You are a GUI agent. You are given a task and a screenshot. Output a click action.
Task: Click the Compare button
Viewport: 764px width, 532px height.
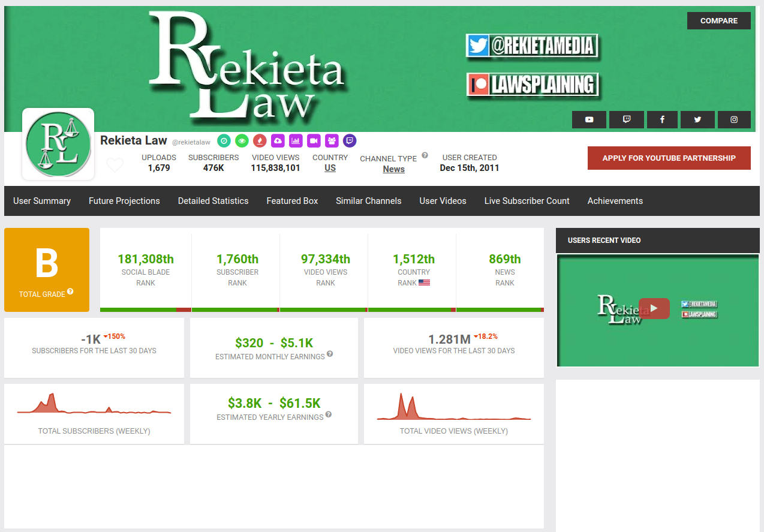pos(719,20)
